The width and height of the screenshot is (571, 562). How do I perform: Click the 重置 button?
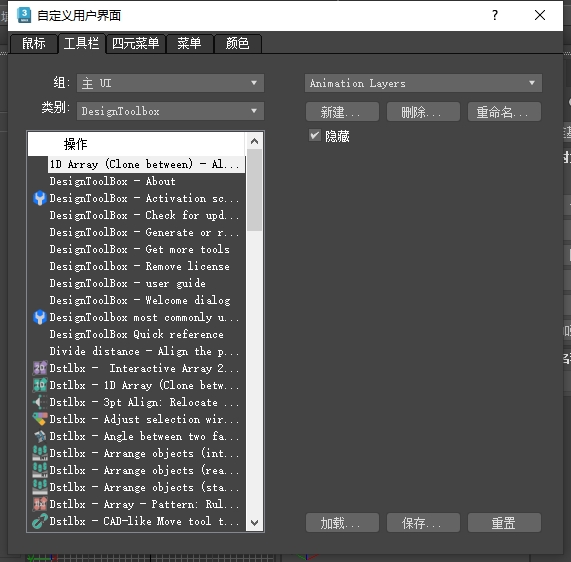(504, 523)
